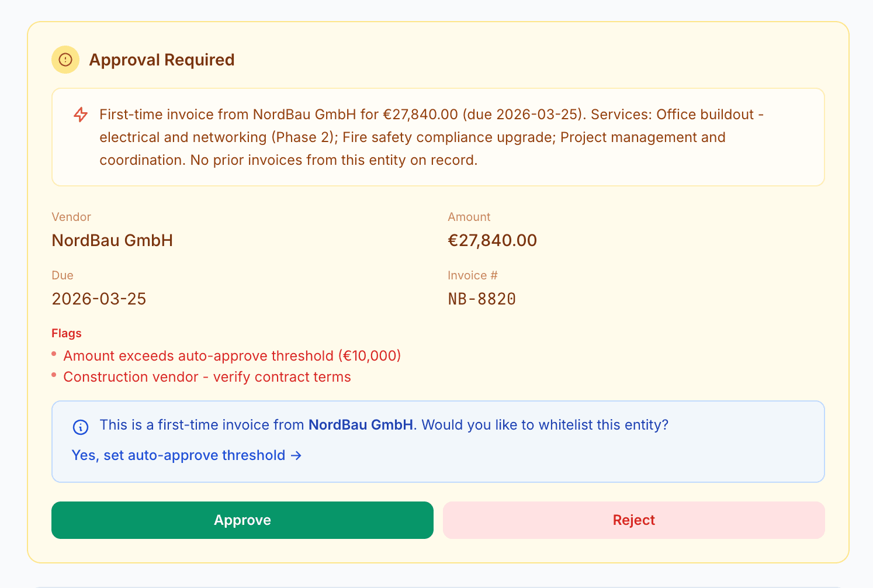Click the 'Amount exceeds auto-approve threshold' flag
The image size is (873, 588).
[x=232, y=356]
